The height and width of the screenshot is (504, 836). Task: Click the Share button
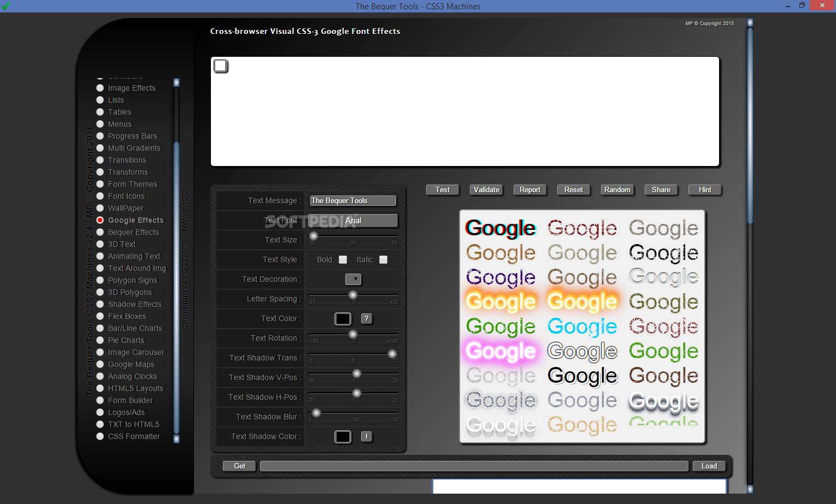coord(661,189)
